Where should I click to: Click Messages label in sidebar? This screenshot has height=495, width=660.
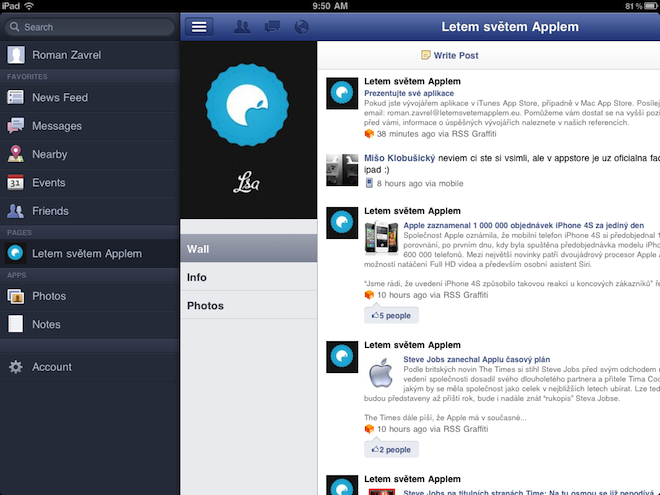(x=57, y=126)
